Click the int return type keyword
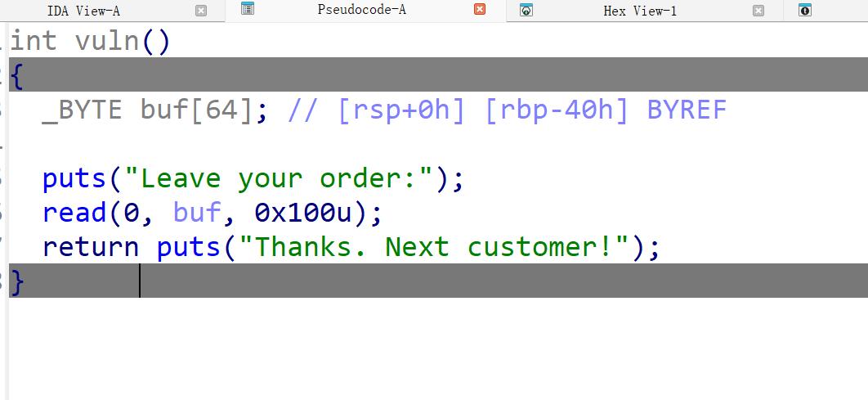 tap(34, 41)
